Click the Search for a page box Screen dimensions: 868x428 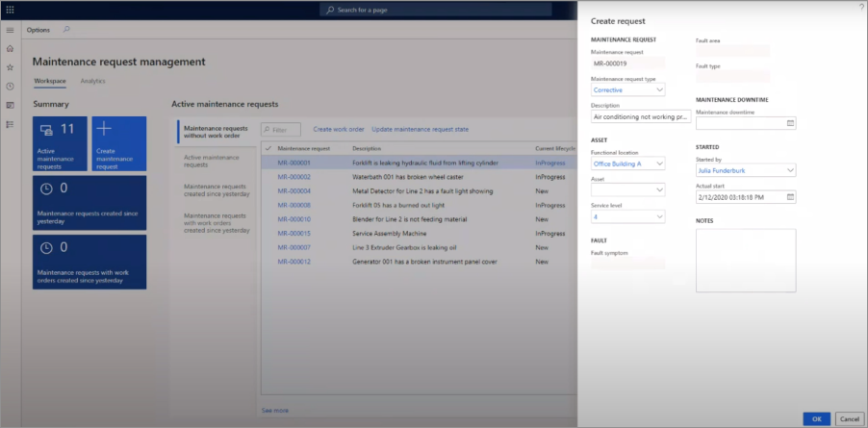pyautogui.click(x=436, y=10)
